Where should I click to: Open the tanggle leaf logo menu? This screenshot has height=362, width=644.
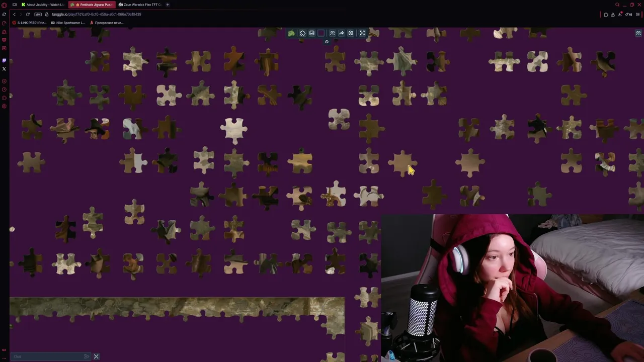[x=291, y=33]
